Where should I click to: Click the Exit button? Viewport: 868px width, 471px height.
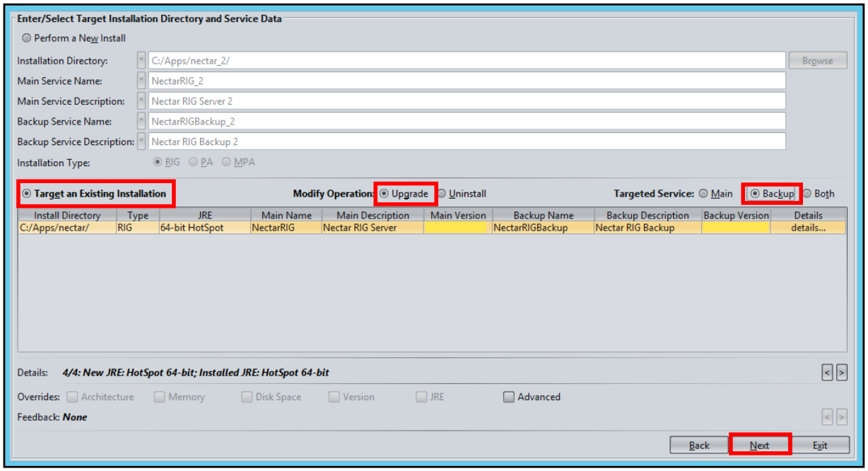pyautogui.click(x=820, y=445)
